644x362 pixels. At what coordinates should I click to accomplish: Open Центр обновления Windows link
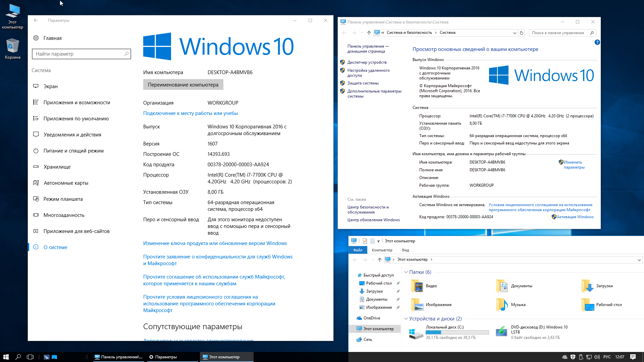[374, 220]
